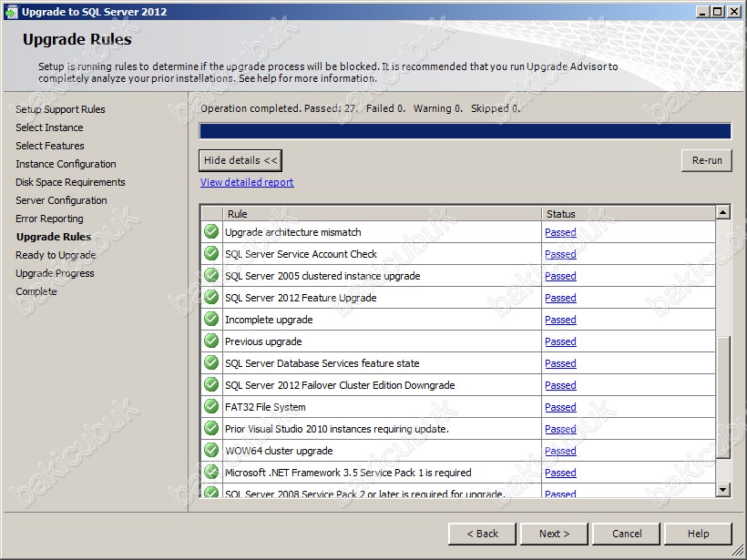
Task: Click rules list scrollbar up arrow
Action: pyautogui.click(x=722, y=212)
